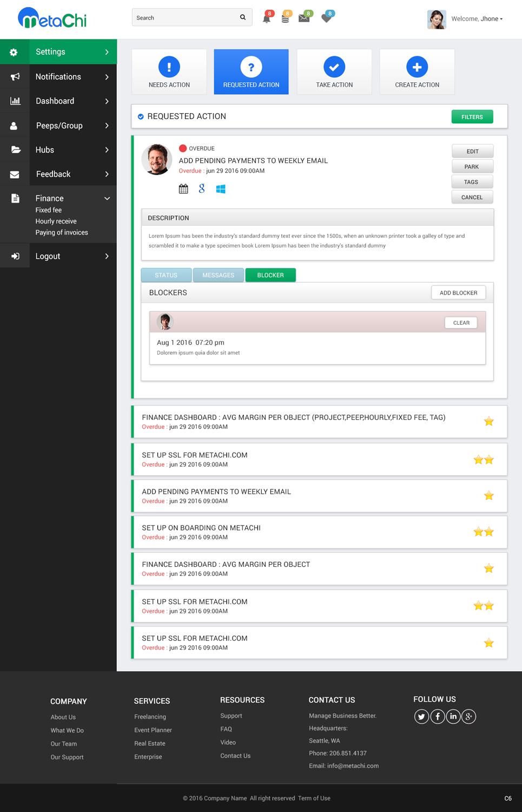
Task: Open Fixed fee under Finance
Action: tap(49, 210)
